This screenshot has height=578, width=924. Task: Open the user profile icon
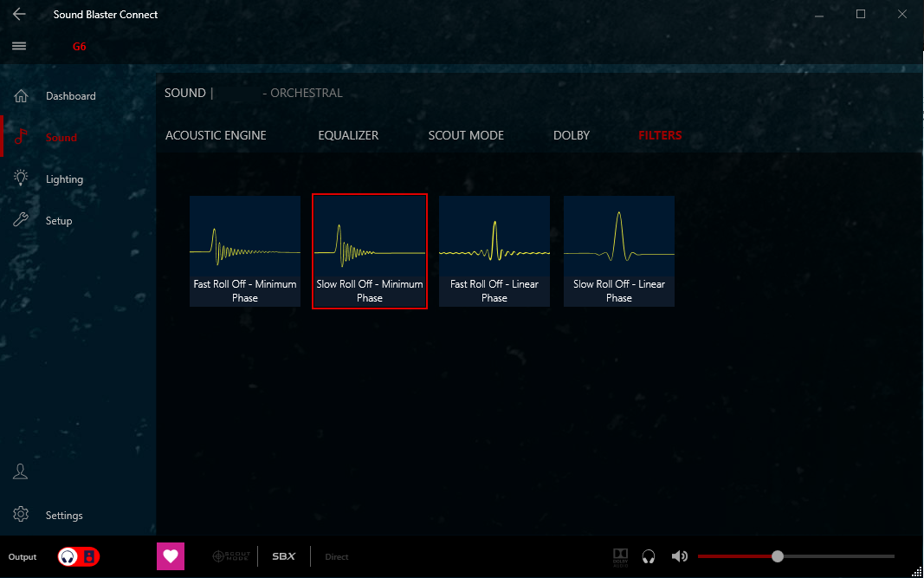(x=21, y=471)
